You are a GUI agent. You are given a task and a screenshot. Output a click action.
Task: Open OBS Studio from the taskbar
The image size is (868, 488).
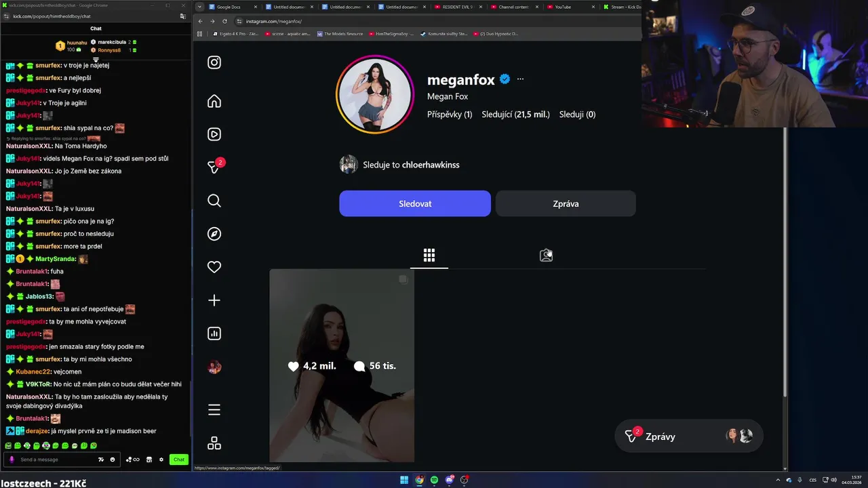pos(464,480)
